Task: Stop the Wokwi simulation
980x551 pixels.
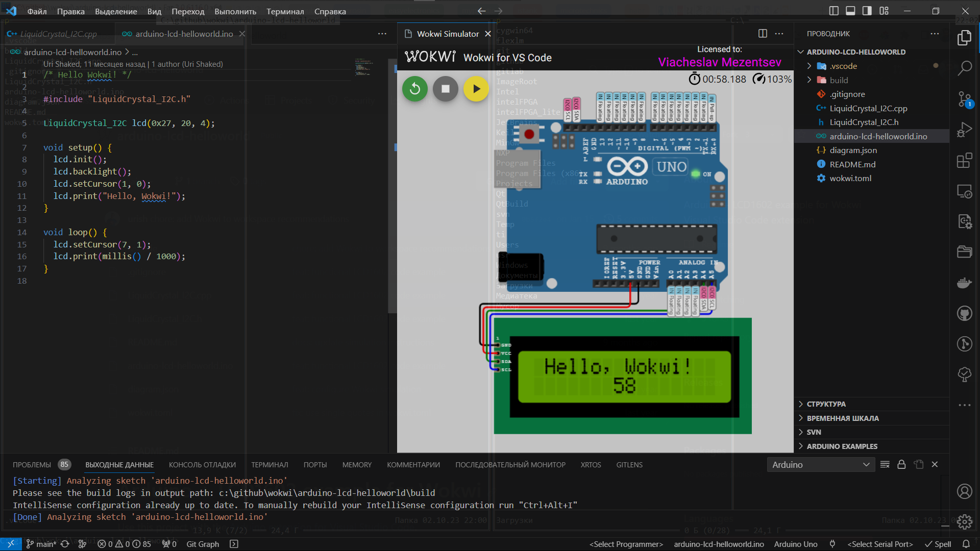Action: [x=446, y=89]
